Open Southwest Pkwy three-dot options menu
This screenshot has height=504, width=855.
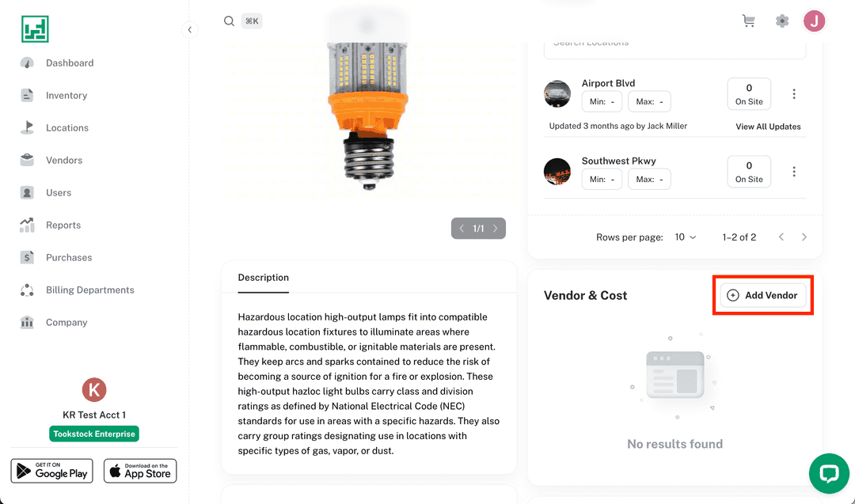[x=794, y=172]
